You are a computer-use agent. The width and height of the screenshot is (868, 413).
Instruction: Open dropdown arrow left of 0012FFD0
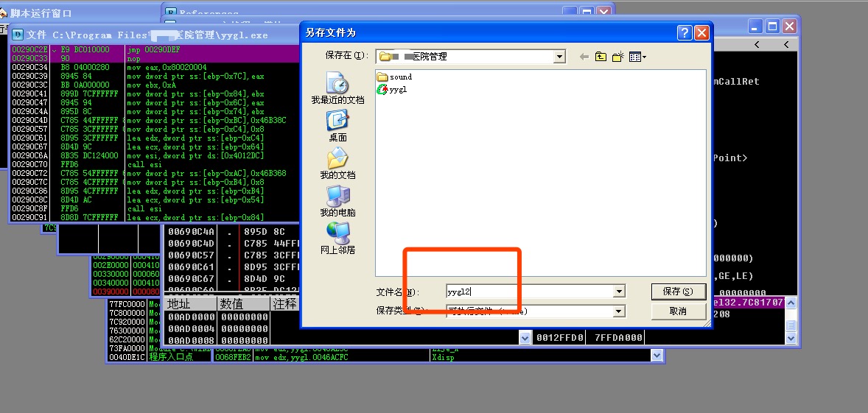[525, 337]
